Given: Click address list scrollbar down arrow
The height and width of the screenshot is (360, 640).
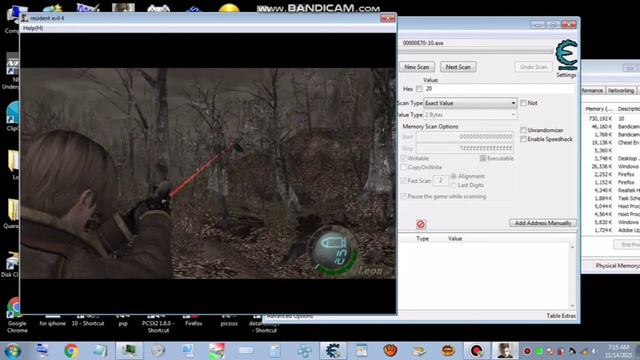Looking at the screenshot, I should 572,305.
